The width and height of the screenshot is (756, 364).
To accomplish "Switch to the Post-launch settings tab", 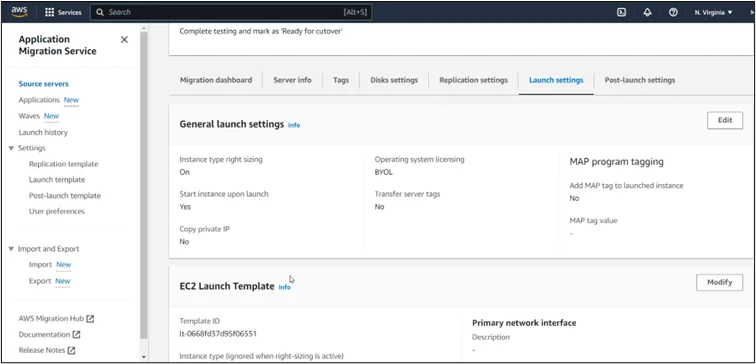I will click(x=640, y=80).
